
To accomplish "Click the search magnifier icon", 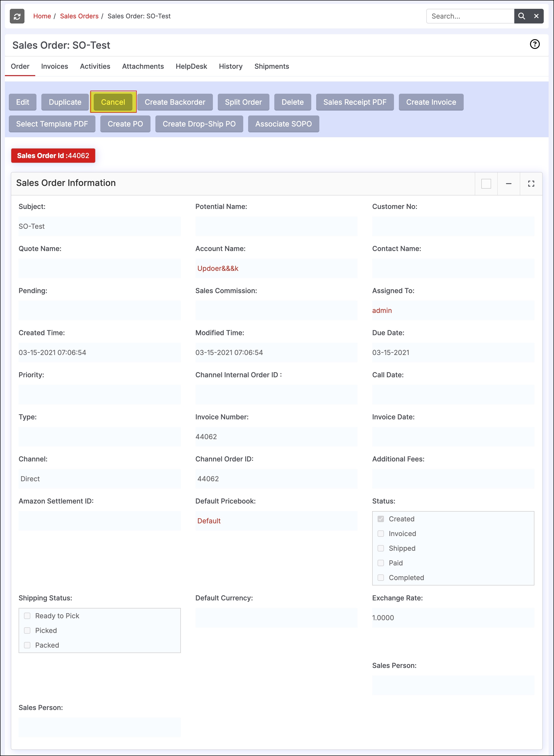I will [x=521, y=16].
